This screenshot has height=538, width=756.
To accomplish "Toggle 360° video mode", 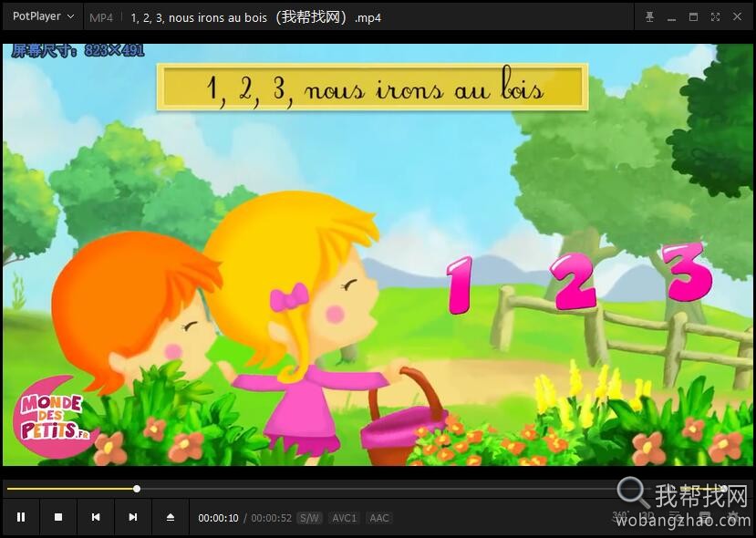I will (x=620, y=516).
